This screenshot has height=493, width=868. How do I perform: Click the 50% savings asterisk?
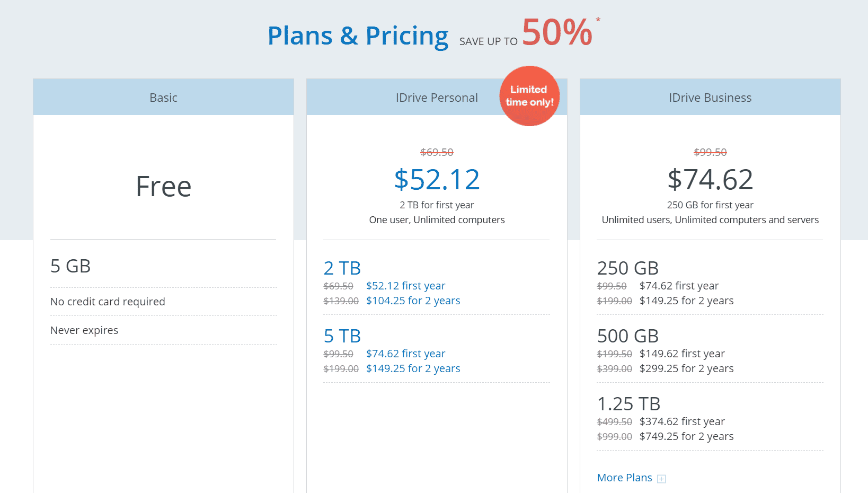[x=598, y=20]
